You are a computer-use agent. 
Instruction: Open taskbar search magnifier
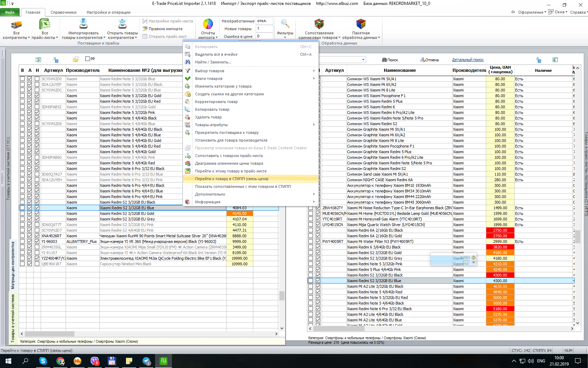pyautogui.click(x=26, y=361)
